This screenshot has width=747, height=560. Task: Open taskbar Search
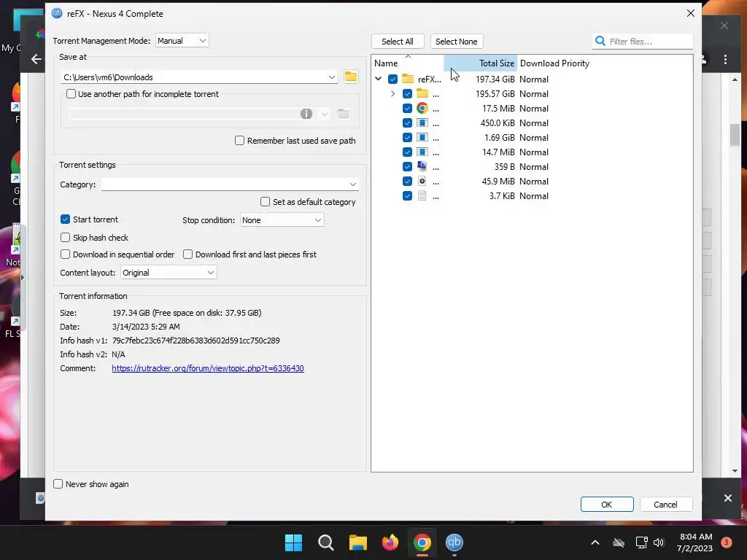[326, 542]
